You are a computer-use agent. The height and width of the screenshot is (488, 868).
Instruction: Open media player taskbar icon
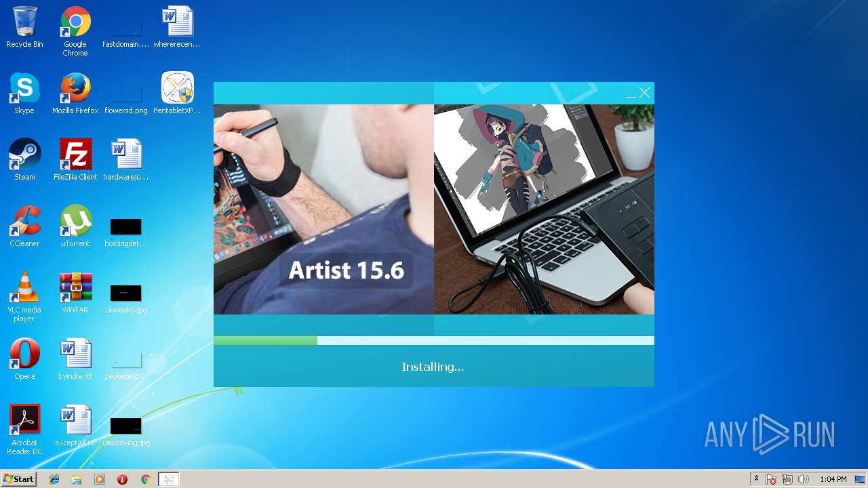coord(100,479)
